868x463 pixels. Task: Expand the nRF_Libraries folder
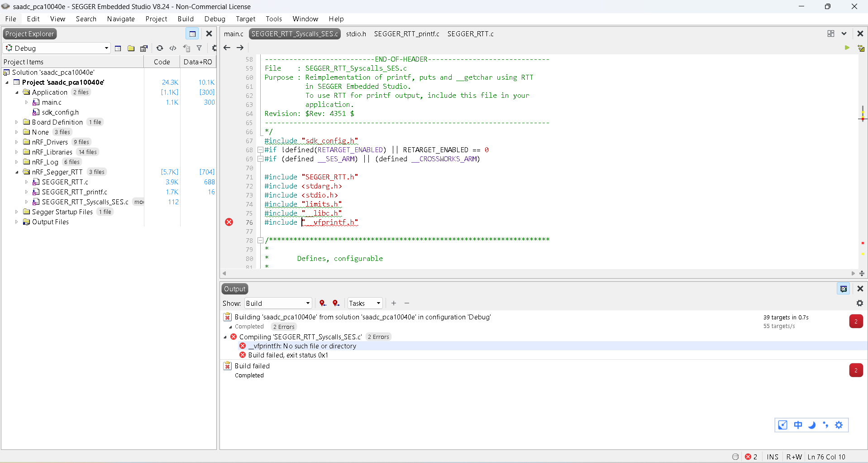pos(17,152)
